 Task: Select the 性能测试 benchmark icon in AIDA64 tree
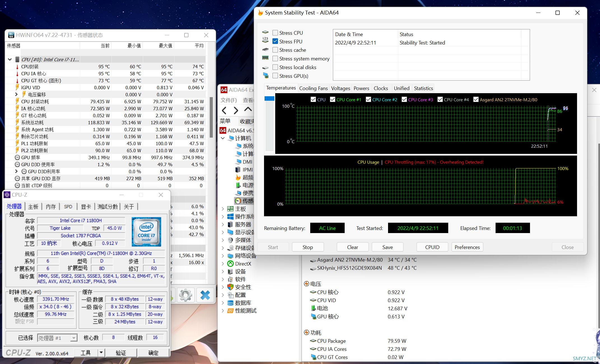point(230,311)
